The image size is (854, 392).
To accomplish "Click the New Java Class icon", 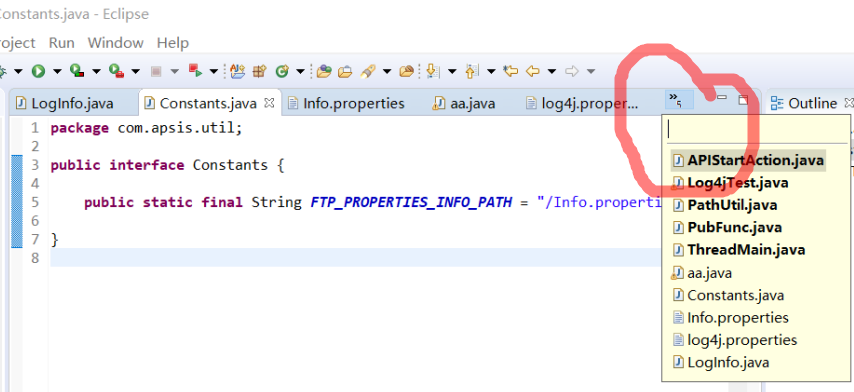I will pos(282,71).
